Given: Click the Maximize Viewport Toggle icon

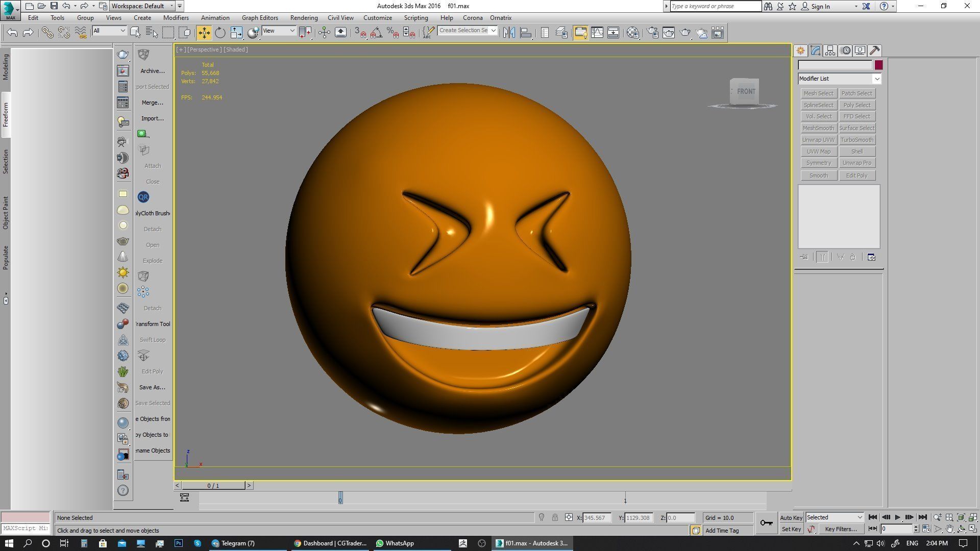Looking at the screenshot, I should click(973, 529).
